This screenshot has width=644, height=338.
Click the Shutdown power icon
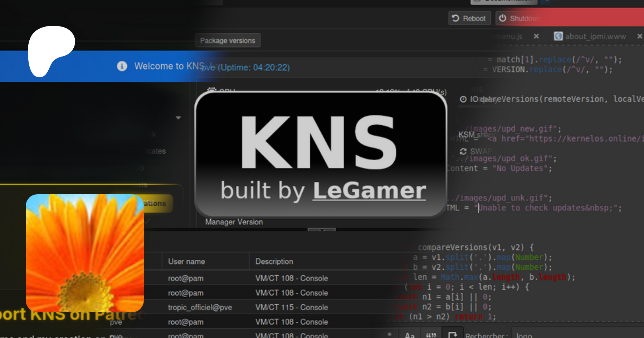503,18
